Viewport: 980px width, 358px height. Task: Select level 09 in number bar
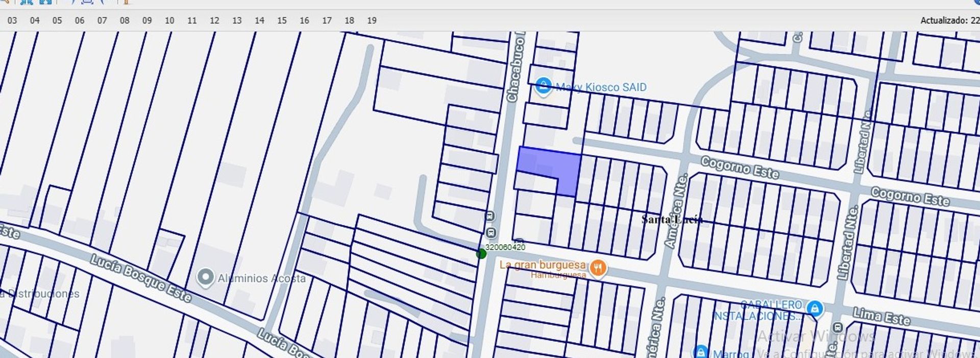[x=146, y=20]
